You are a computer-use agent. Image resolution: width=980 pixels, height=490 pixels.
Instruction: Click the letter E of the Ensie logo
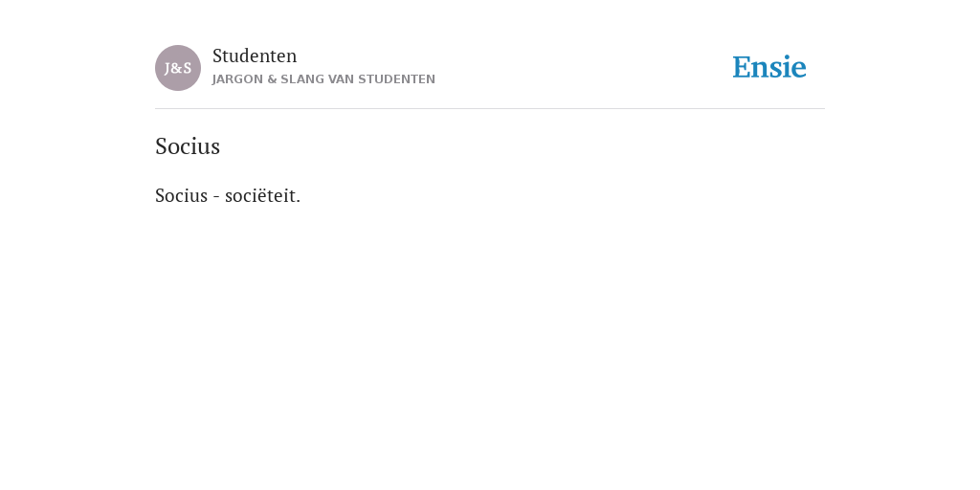742,67
